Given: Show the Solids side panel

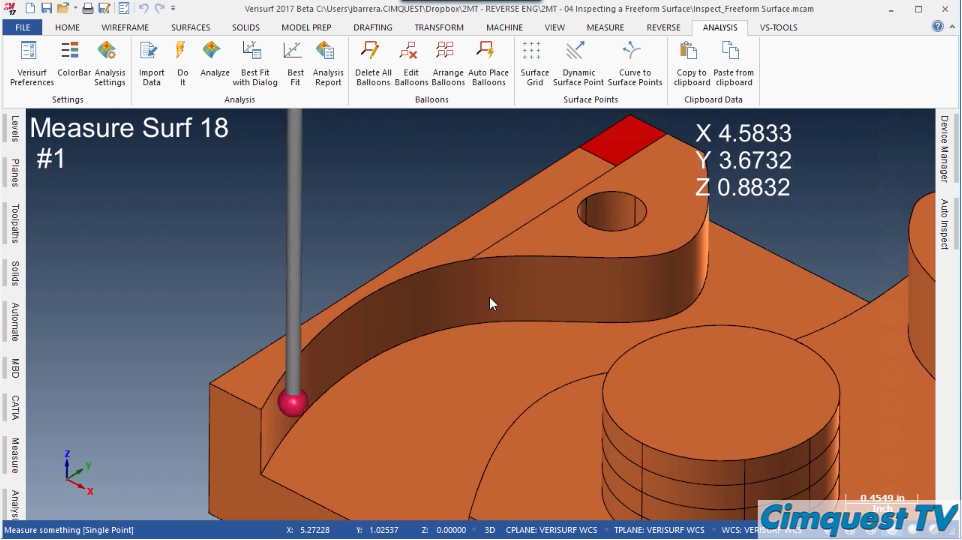Looking at the screenshot, I should click(14, 273).
